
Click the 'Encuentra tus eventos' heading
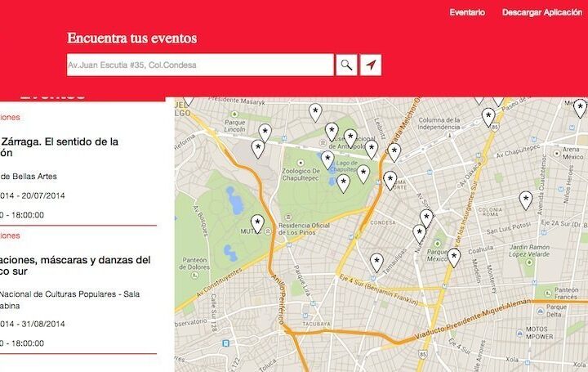[132, 38]
